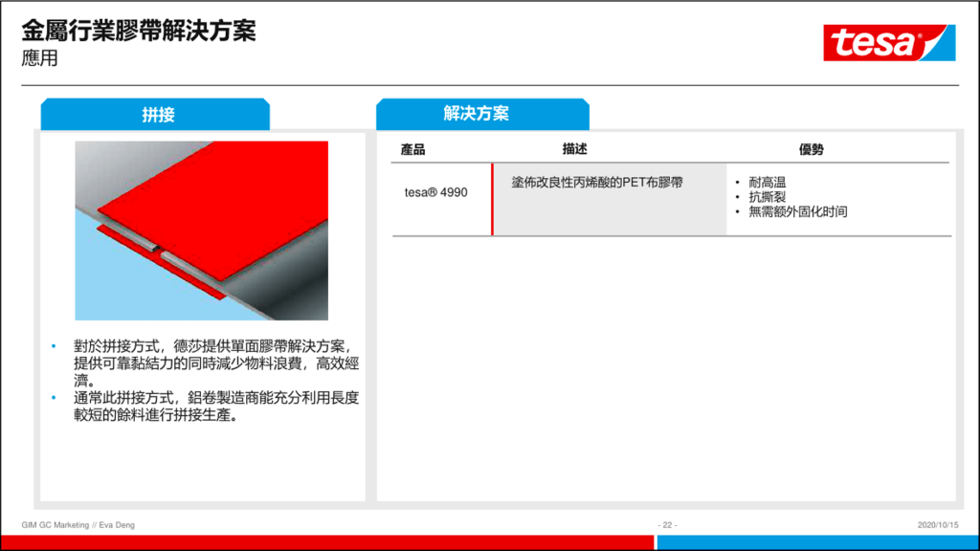Click the red bar at slide bottom
Screen dimensions: 980x551
coord(325,542)
